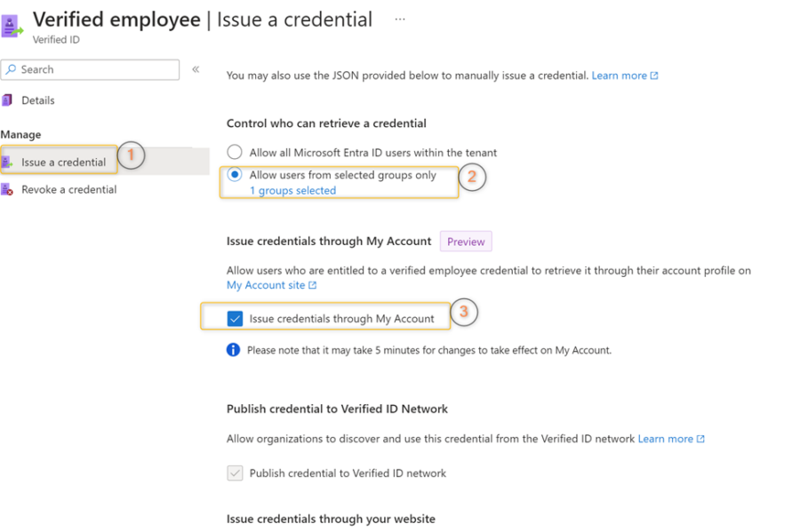The image size is (800, 532).
Task: Open the 1 groups selected link
Action: [x=292, y=191]
